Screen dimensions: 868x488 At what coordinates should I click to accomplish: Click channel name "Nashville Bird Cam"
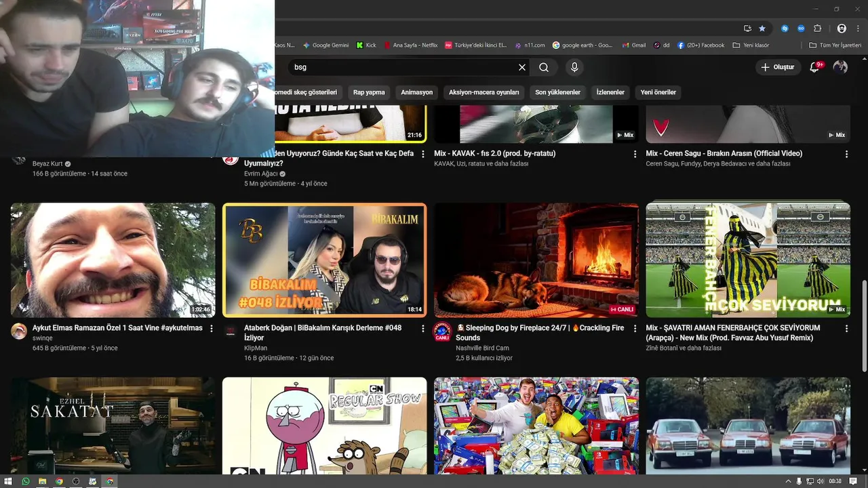[x=482, y=348]
